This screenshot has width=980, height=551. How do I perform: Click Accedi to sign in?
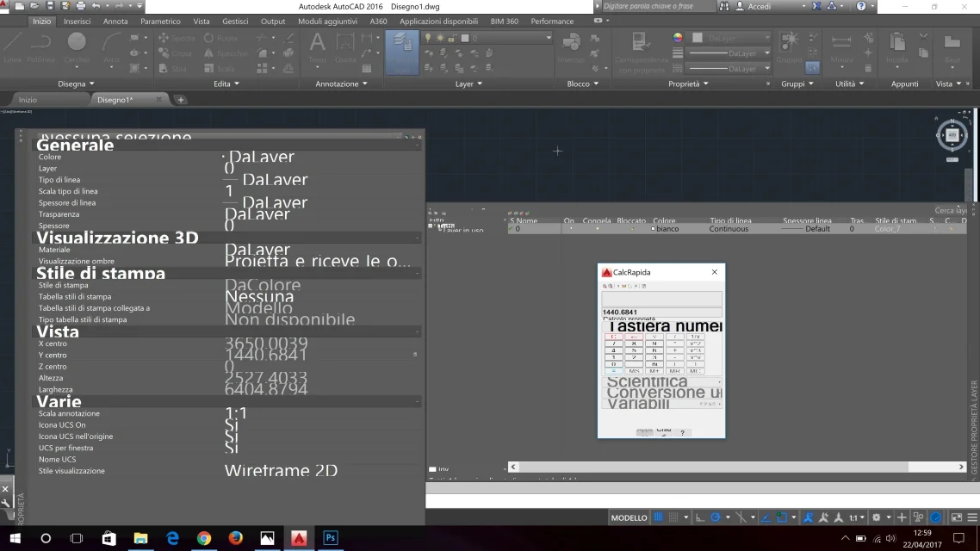[760, 6]
